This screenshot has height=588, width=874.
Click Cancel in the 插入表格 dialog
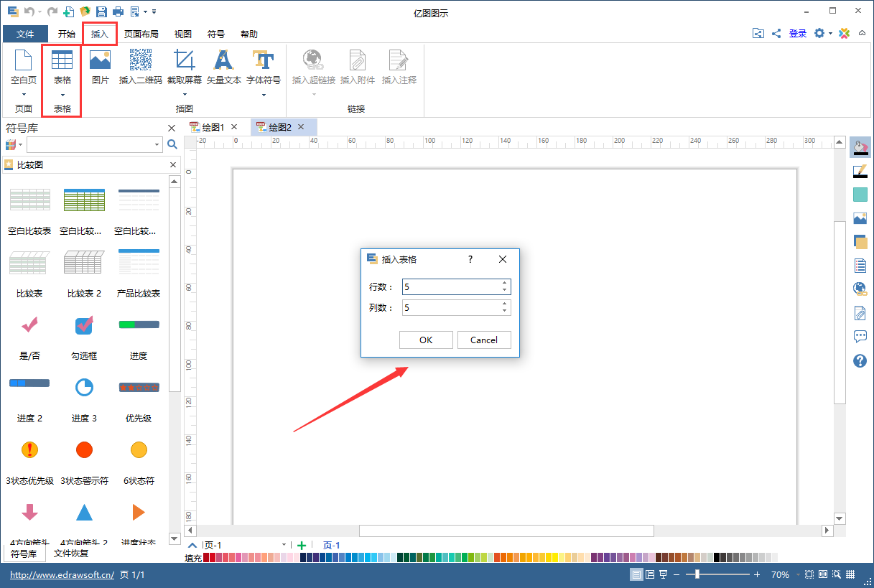(484, 340)
